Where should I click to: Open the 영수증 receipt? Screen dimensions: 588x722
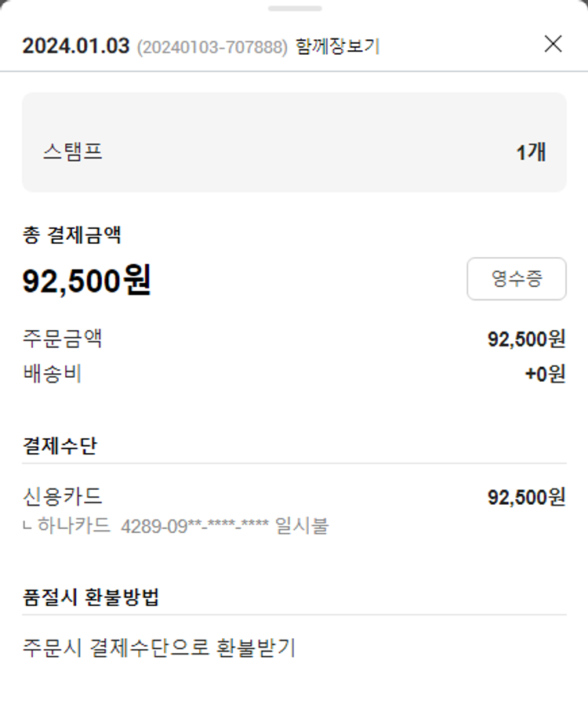(517, 279)
